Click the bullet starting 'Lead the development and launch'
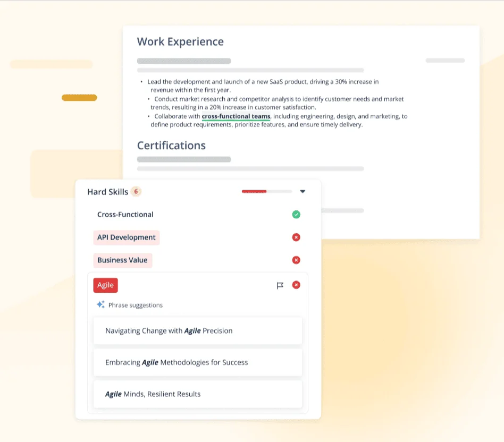 pyautogui.click(x=263, y=86)
